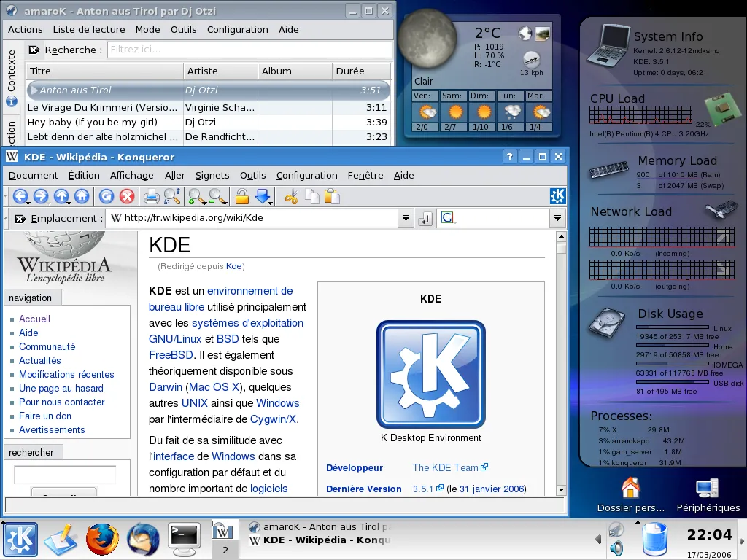Click amaroK's system tray icon
Screen dimensions: 747x560
coord(616,529)
